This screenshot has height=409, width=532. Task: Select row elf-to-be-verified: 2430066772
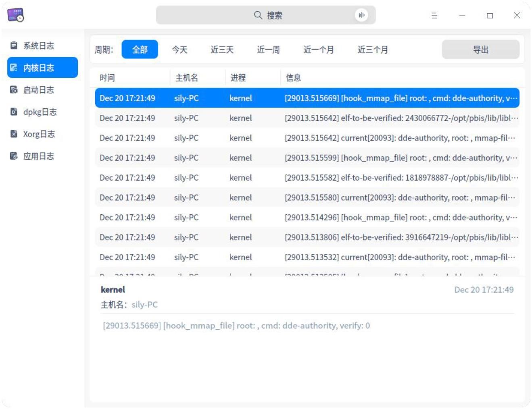[x=307, y=118]
